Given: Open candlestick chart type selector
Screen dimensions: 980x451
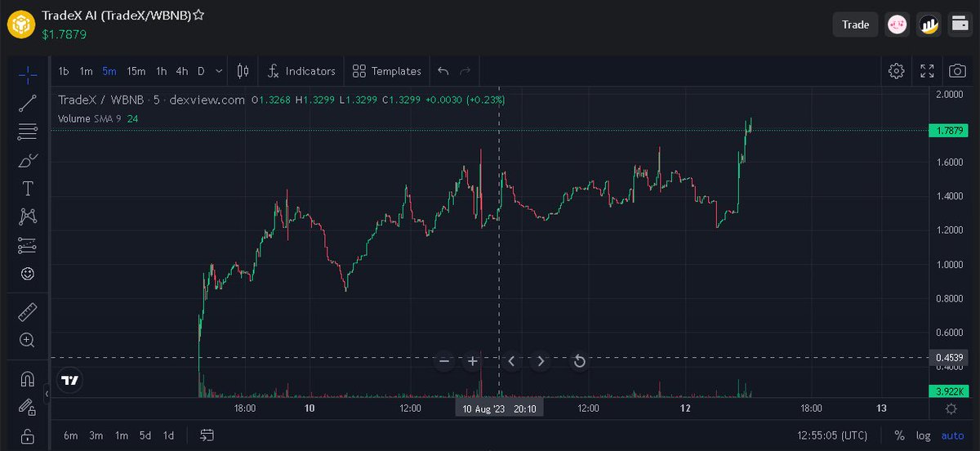Looking at the screenshot, I should click(x=243, y=71).
